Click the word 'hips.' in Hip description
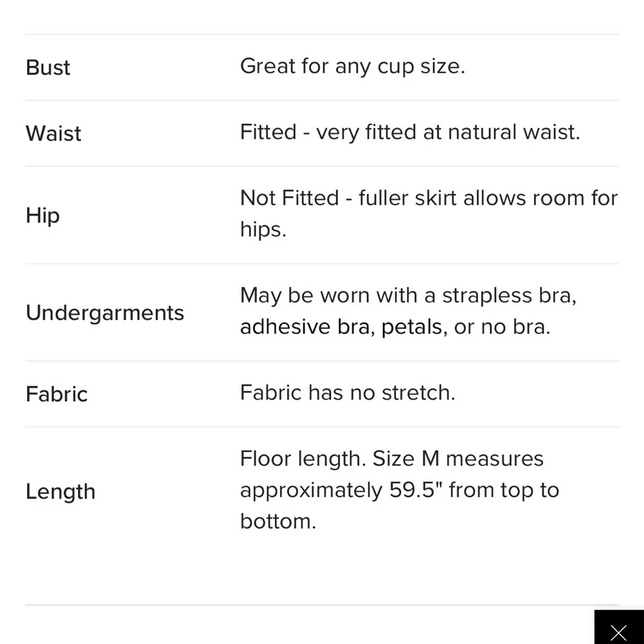The width and height of the screenshot is (644, 644). 263,230
